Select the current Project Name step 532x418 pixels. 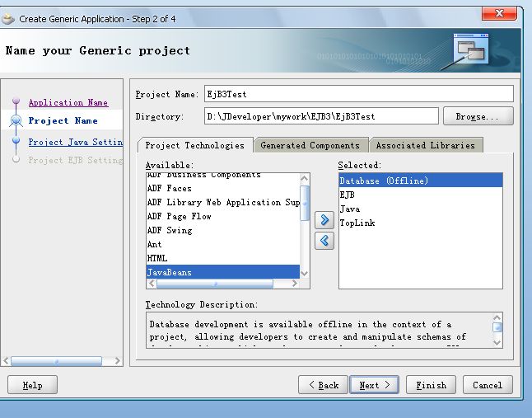pyautogui.click(x=63, y=120)
